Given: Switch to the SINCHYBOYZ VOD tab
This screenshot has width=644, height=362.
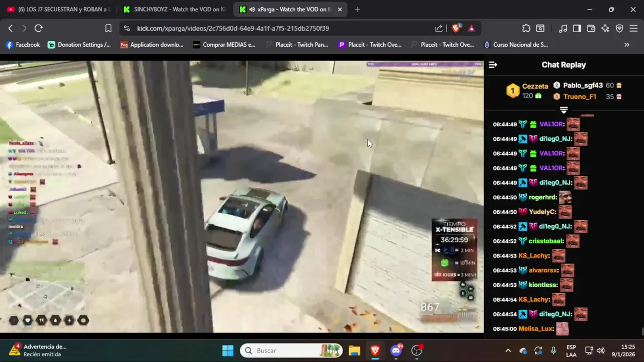Looking at the screenshot, I should tap(175, 10).
